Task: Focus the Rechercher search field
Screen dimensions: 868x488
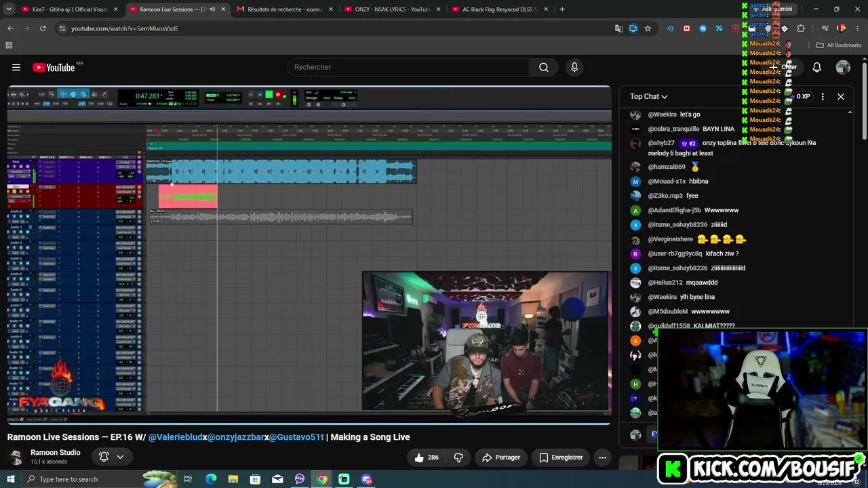Action: (x=409, y=67)
